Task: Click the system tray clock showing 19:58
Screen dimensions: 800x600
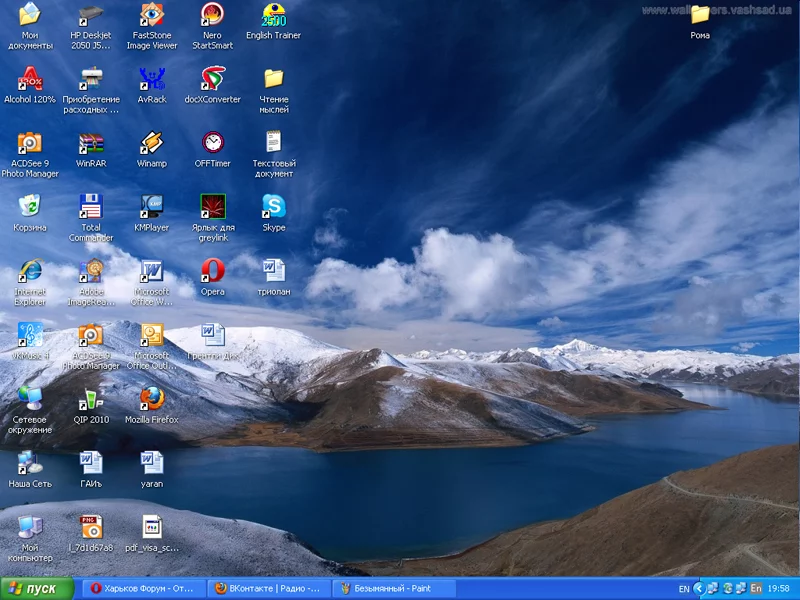Action: tap(779, 589)
